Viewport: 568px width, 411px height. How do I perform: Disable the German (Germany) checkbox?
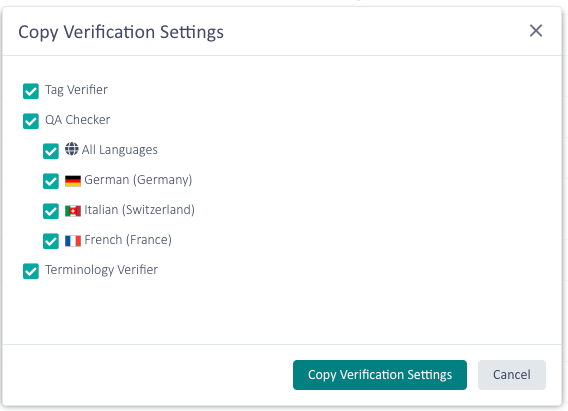51,181
